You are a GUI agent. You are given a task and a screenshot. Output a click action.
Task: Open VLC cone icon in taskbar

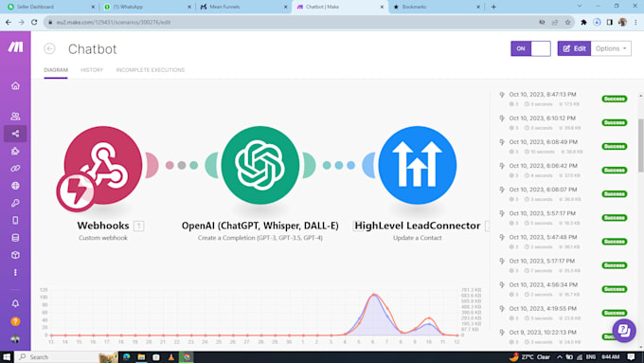[171, 356]
